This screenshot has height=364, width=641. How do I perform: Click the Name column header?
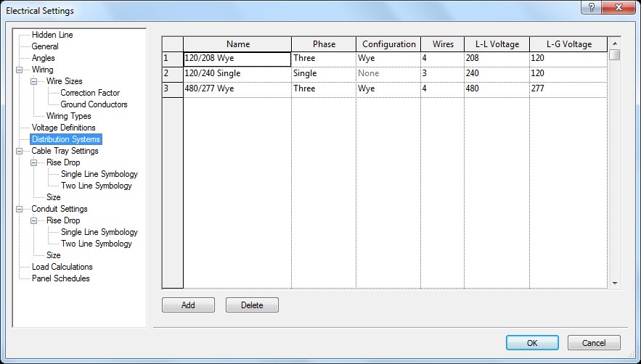(237, 44)
